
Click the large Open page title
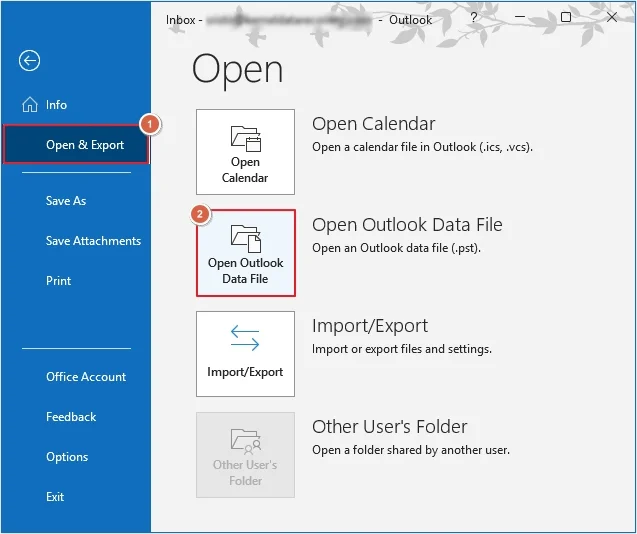[237, 71]
